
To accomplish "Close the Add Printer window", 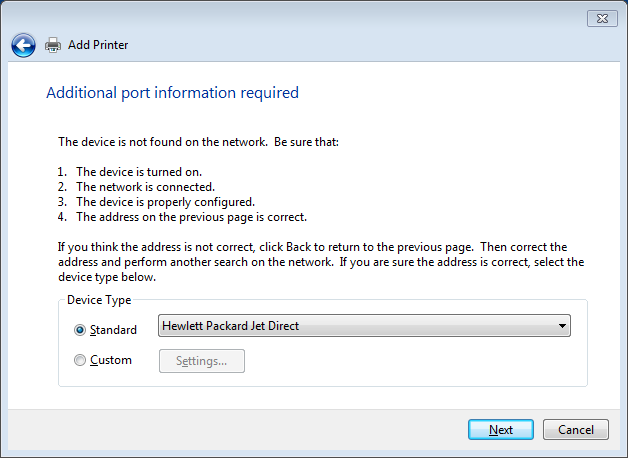I will pos(600,17).
